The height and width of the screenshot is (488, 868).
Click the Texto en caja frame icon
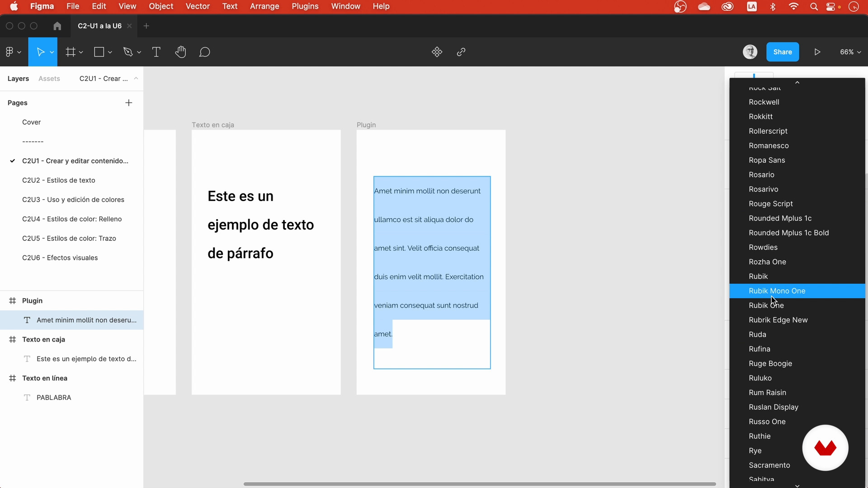[x=13, y=339]
